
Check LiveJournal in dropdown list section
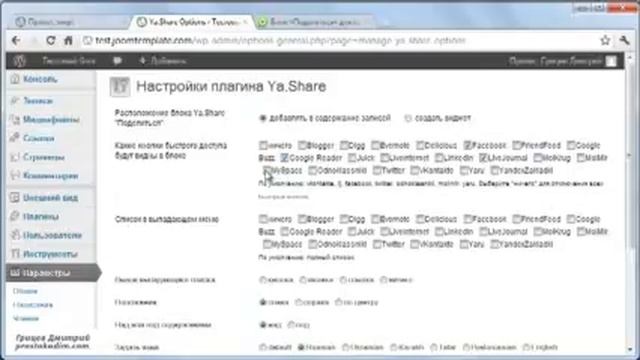[483, 231]
